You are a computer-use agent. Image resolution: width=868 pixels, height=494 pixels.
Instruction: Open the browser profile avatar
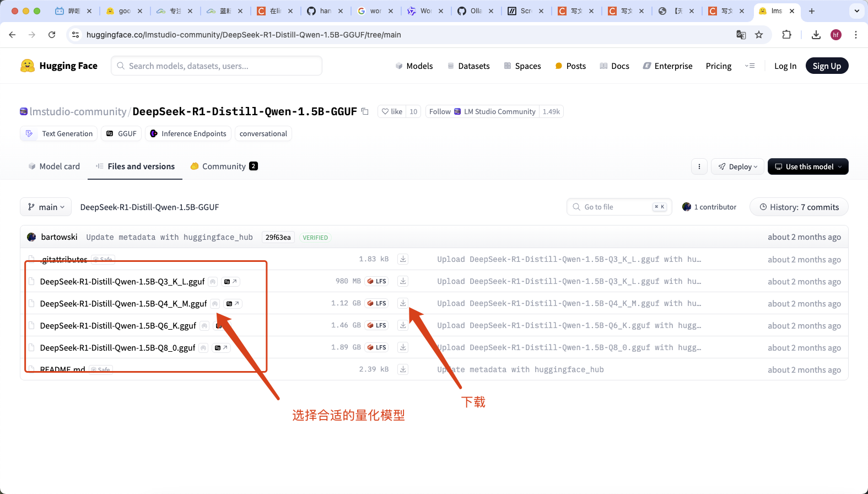pos(836,35)
